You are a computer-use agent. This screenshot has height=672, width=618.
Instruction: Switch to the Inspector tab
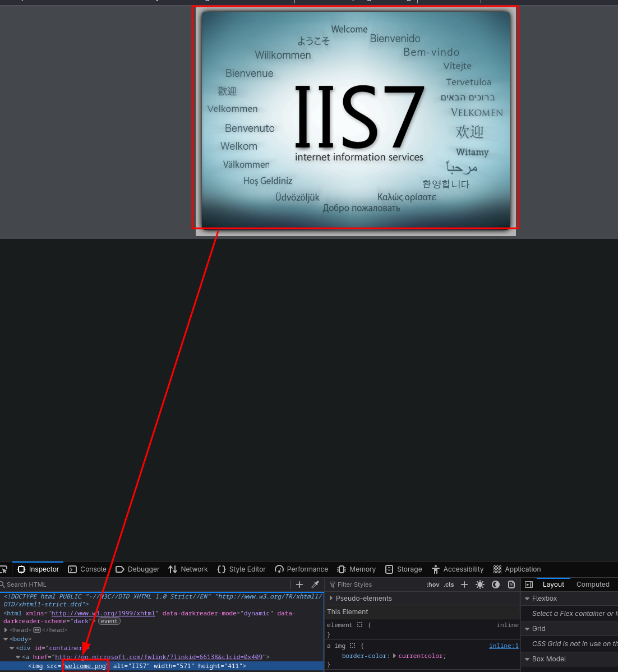click(38, 569)
